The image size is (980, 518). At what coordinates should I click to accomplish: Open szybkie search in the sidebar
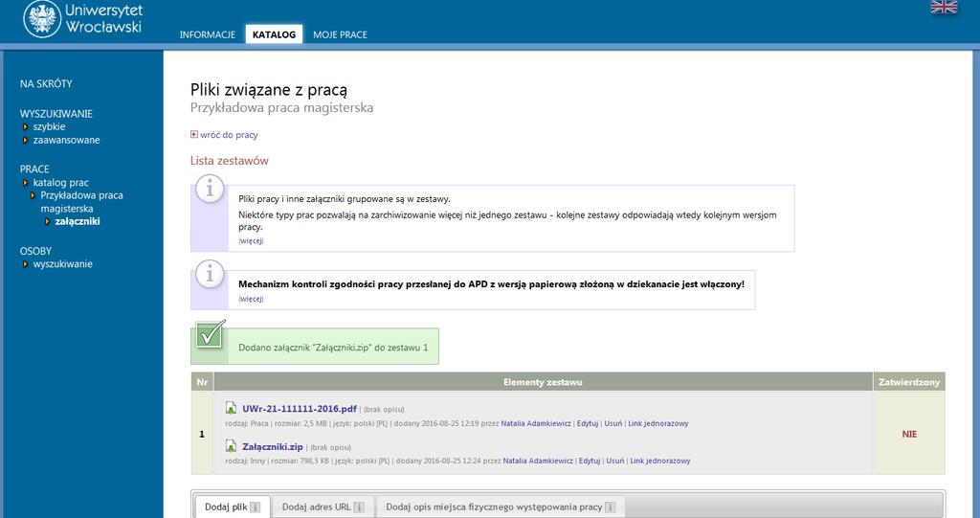tap(50, 127)
